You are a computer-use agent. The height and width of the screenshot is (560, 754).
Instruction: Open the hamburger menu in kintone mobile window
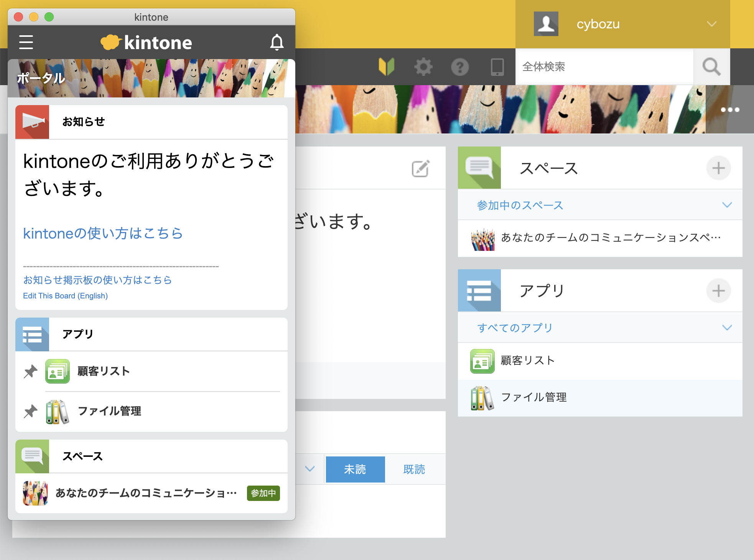(x=26, y=42)
